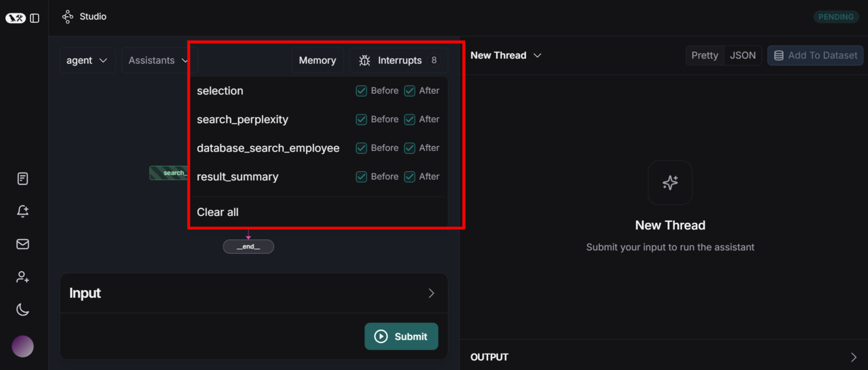Toggle the sidebar panel icon
This screenshot has height=370, width=868.
34,18
